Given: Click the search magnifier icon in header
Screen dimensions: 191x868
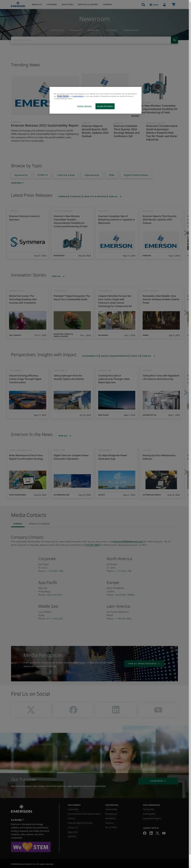Looking at the screenshot, I should click(x=143, y=5).
